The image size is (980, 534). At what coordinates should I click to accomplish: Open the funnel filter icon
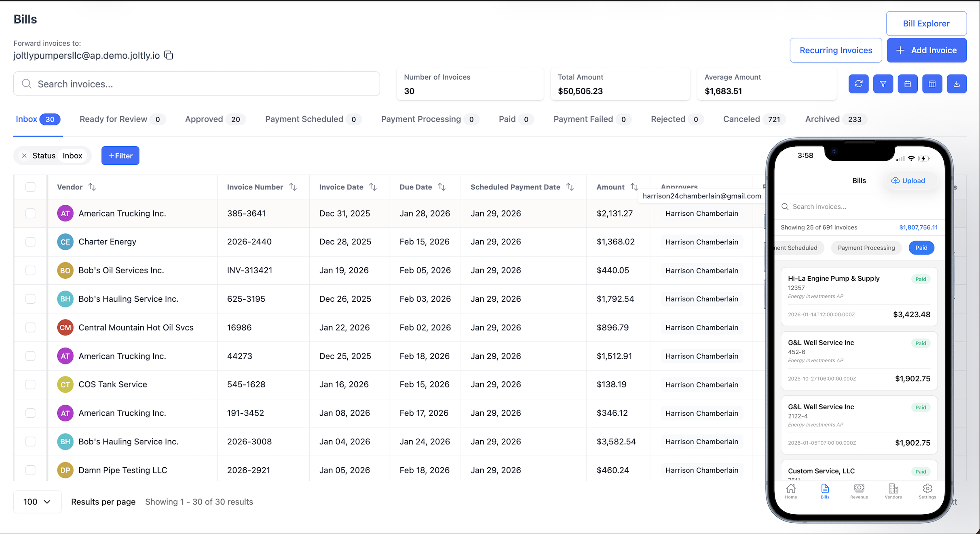(883, 84)
